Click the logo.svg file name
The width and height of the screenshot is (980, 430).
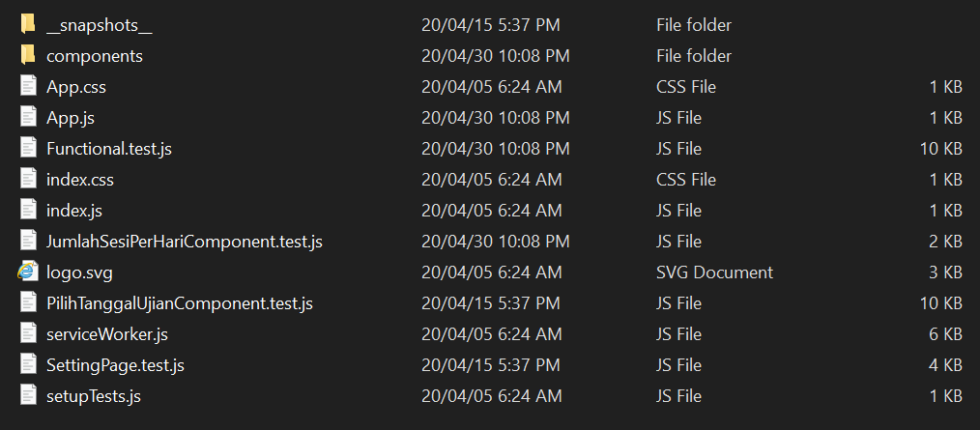click(x=79, y=272)
